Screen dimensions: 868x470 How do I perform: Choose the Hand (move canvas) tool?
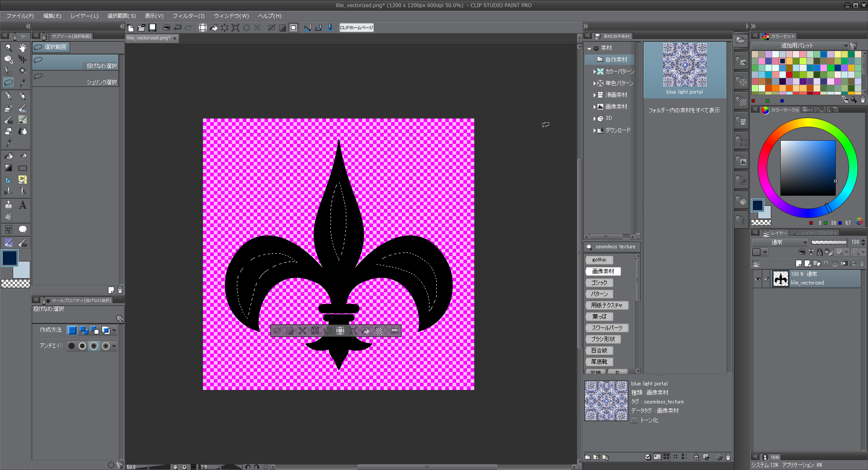(x=22, y=47)
